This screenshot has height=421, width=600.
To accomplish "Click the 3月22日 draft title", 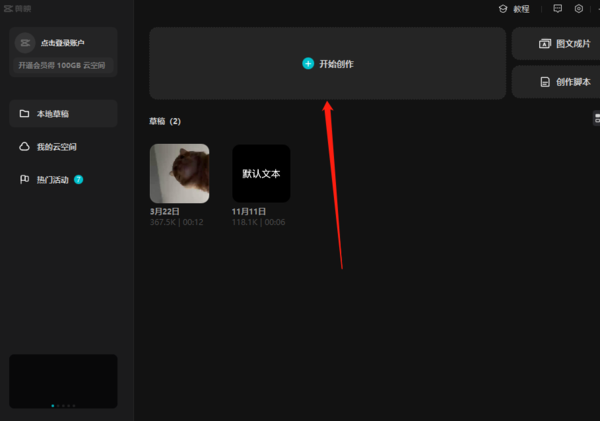I will tap(165, 211).
